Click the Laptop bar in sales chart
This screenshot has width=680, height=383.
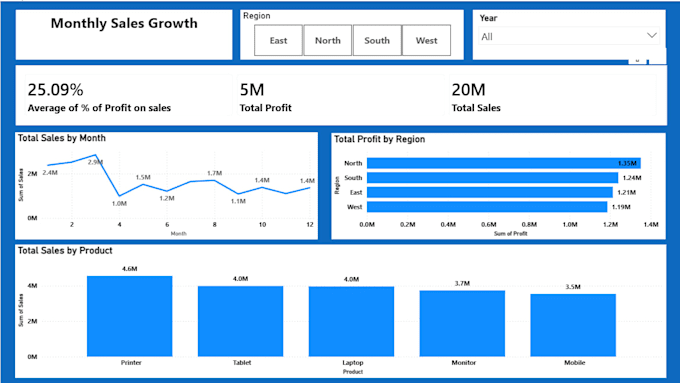(x=351, y=321)
